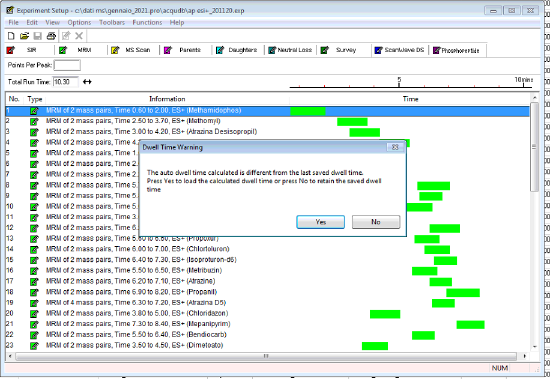
Task: Add an MRM function
Action: coord(81,50)
